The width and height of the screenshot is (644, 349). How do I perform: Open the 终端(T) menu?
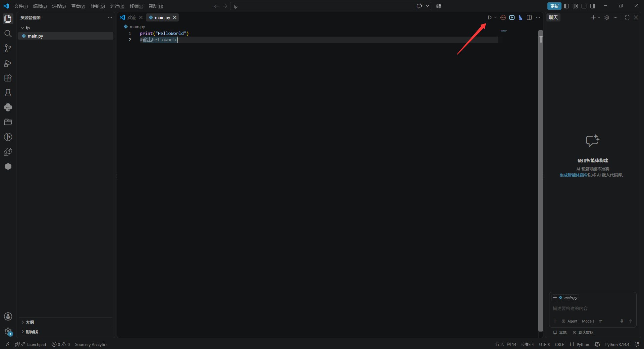pyautogui.click(x=136, y=6)
